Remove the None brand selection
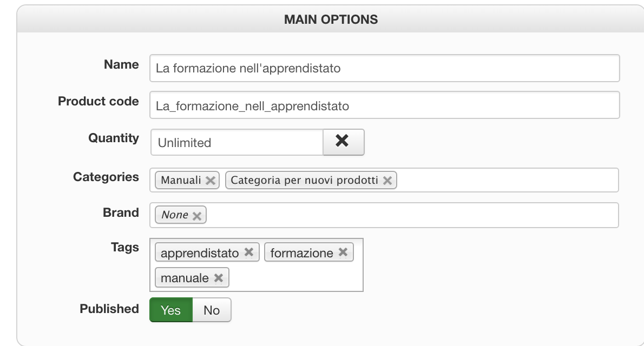 pyautogui.click(x=197, y=216)
